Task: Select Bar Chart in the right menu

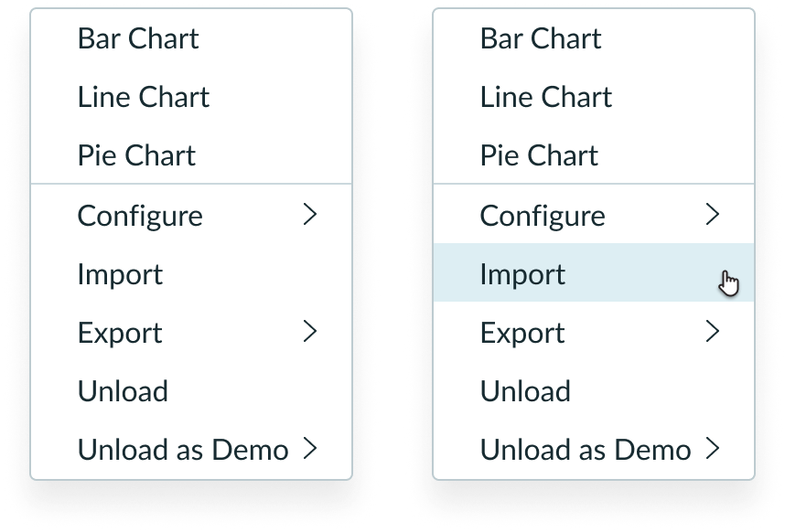Action: 541,38
